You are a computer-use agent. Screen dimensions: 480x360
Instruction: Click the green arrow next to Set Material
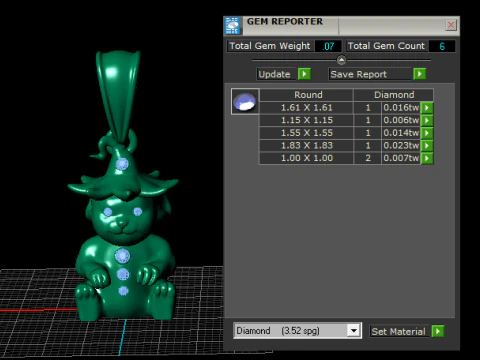tap(438, 331)
